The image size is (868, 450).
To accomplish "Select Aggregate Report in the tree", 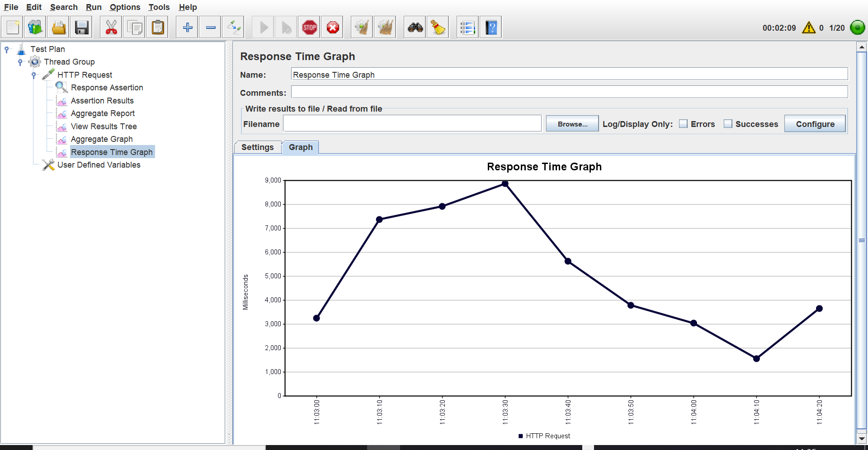I will [103, 113].
